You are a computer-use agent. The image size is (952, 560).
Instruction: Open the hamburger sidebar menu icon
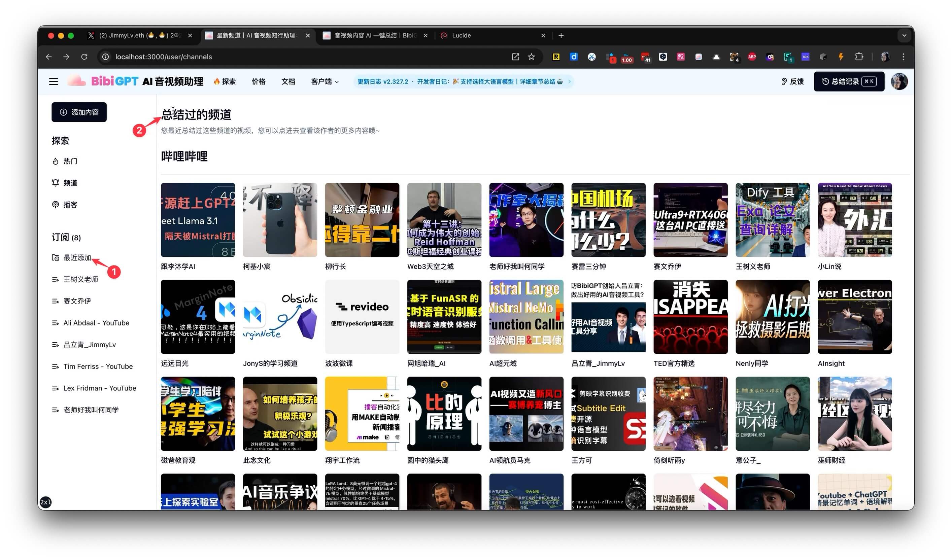click(x=53, y=81)
